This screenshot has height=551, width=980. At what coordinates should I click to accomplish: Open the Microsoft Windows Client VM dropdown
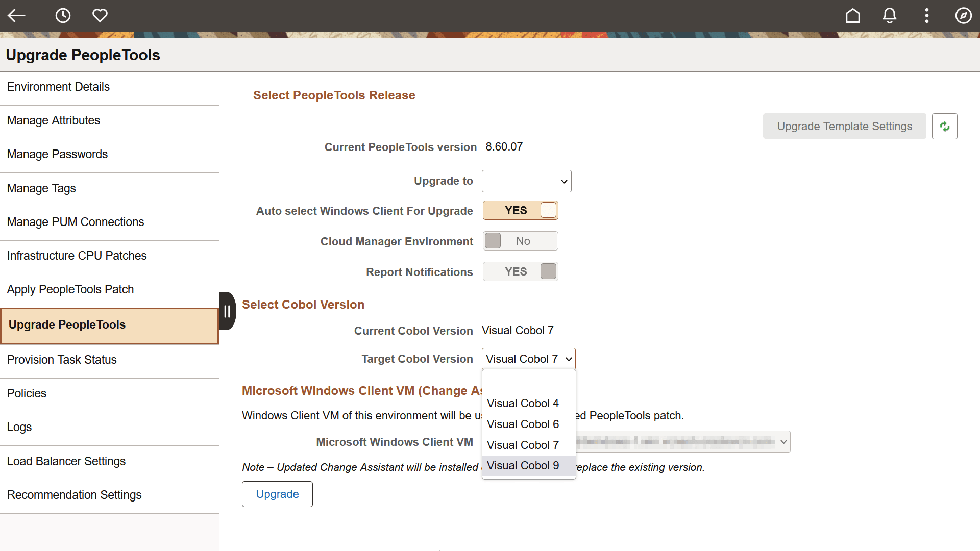(x=682, y=441)
